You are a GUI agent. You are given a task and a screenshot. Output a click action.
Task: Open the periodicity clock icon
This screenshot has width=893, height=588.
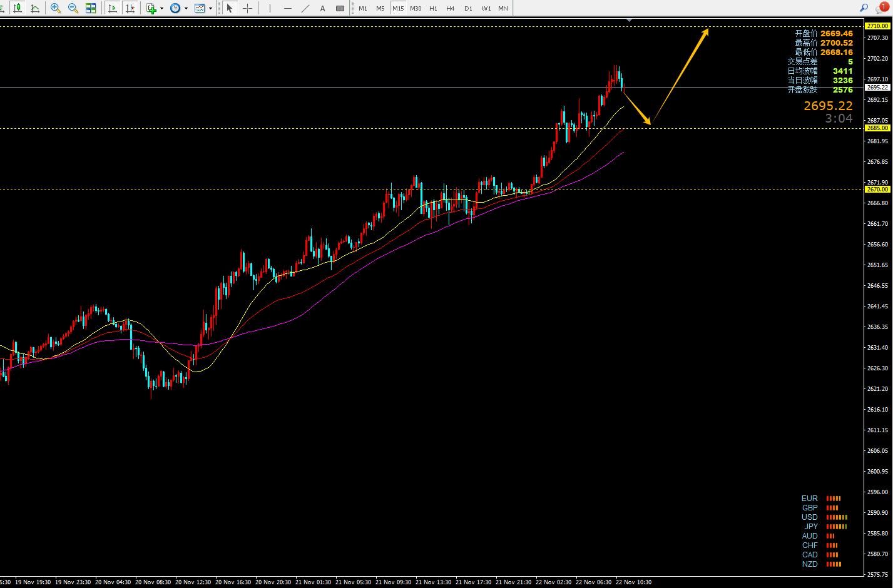[175, 8]
